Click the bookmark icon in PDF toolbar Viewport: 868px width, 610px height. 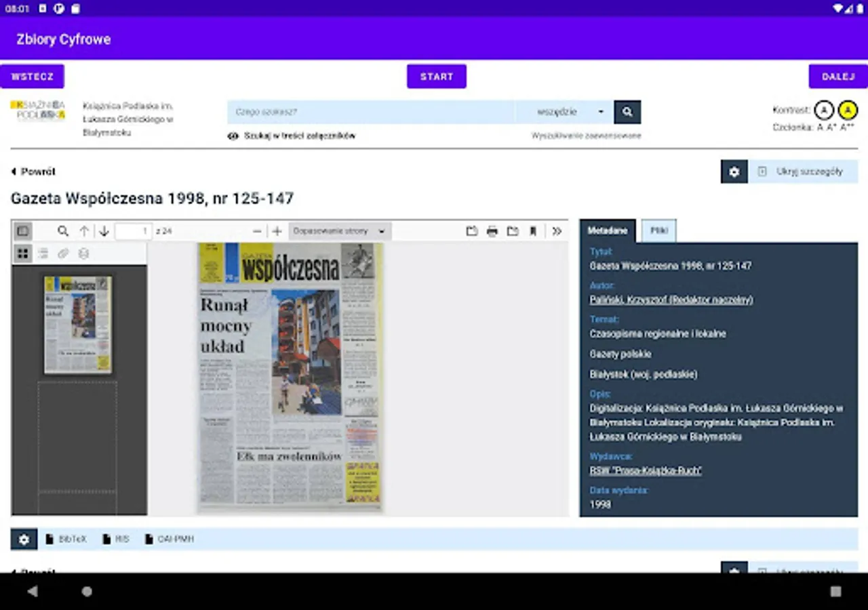pyautogui.click(x=533, y=231)
